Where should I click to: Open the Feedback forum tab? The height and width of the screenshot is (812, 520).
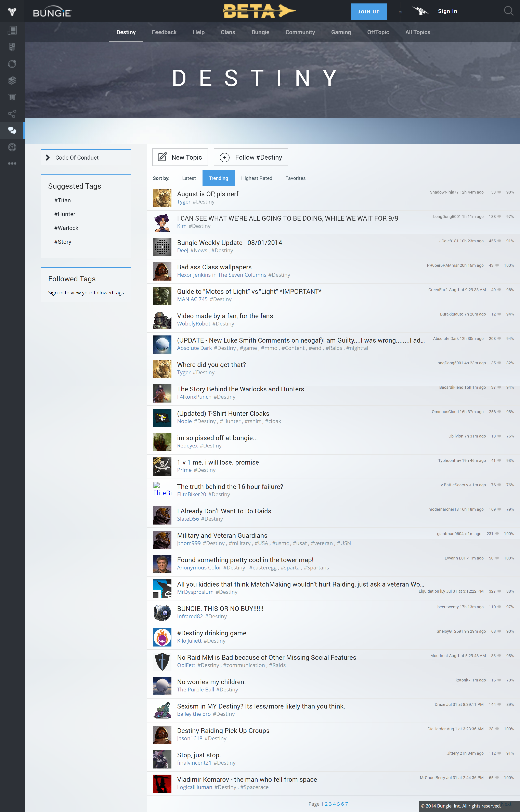164,32
